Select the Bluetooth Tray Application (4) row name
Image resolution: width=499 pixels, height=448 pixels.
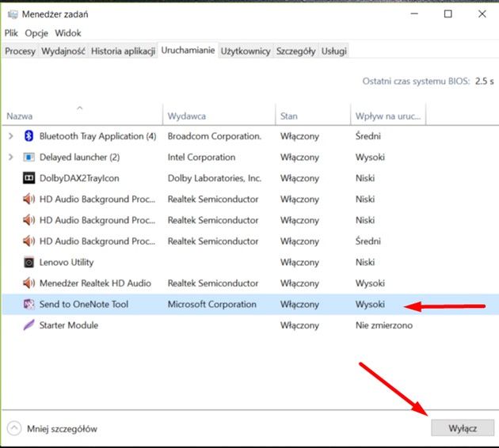point(97,136)
